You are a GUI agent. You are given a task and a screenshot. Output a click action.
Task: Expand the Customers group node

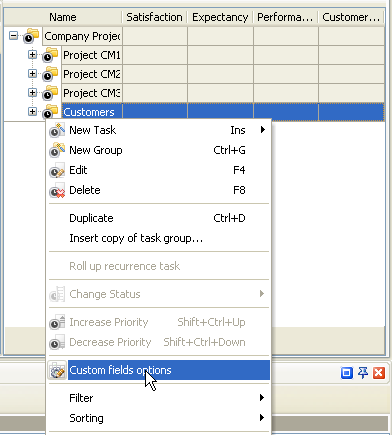click(x=32, y=111)
